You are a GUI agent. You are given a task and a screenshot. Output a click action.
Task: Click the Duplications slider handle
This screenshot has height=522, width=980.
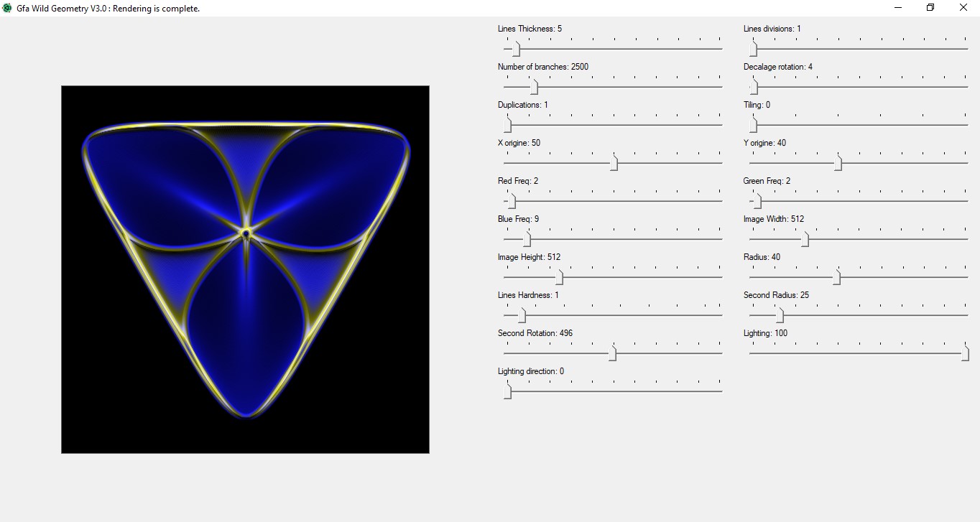pos(507,125)
